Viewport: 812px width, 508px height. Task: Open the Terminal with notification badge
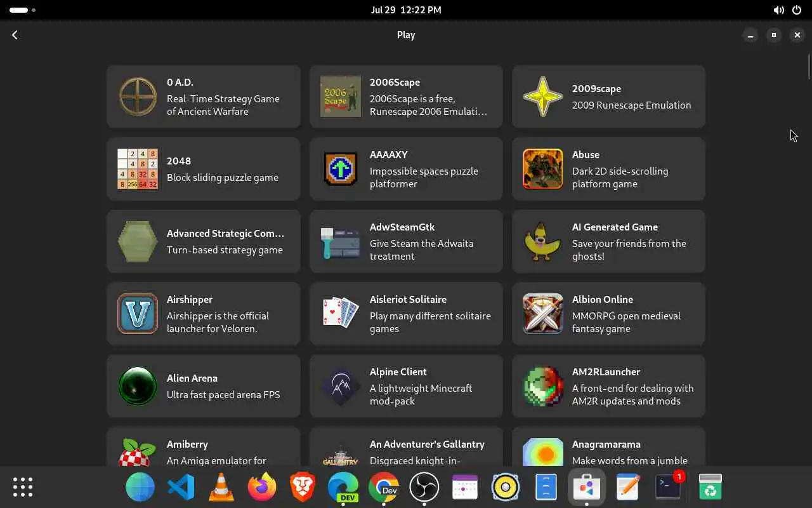point(668,487)
